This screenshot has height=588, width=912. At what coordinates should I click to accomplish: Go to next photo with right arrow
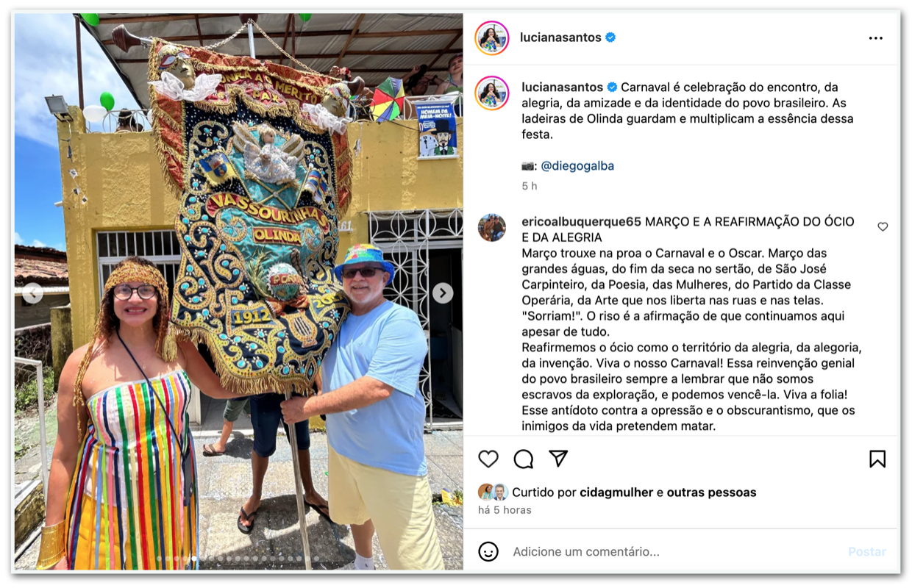coord(443,293)
